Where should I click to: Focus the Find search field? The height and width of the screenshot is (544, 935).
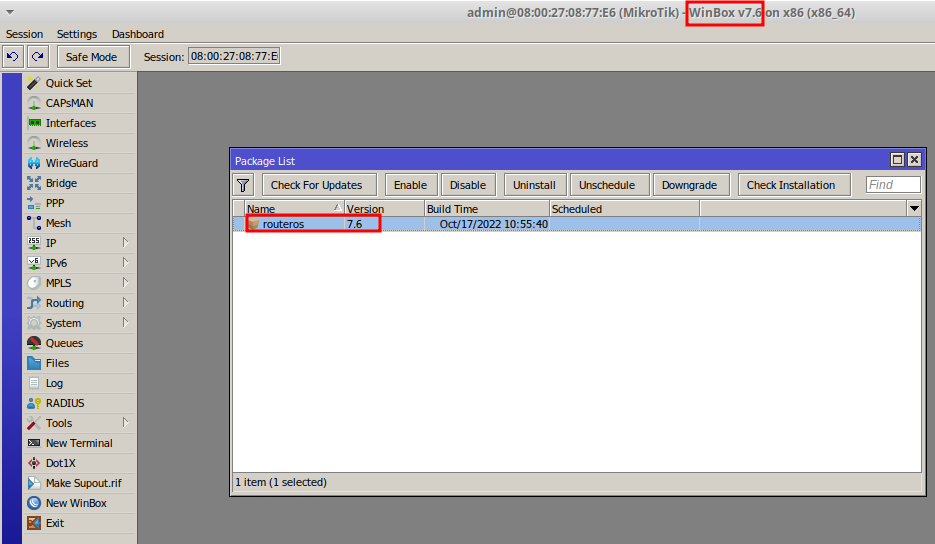[x=893, y=185]
